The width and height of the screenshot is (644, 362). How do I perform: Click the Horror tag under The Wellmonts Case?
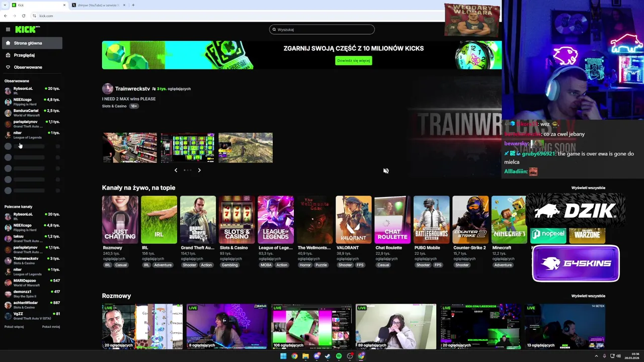point(305,265)
